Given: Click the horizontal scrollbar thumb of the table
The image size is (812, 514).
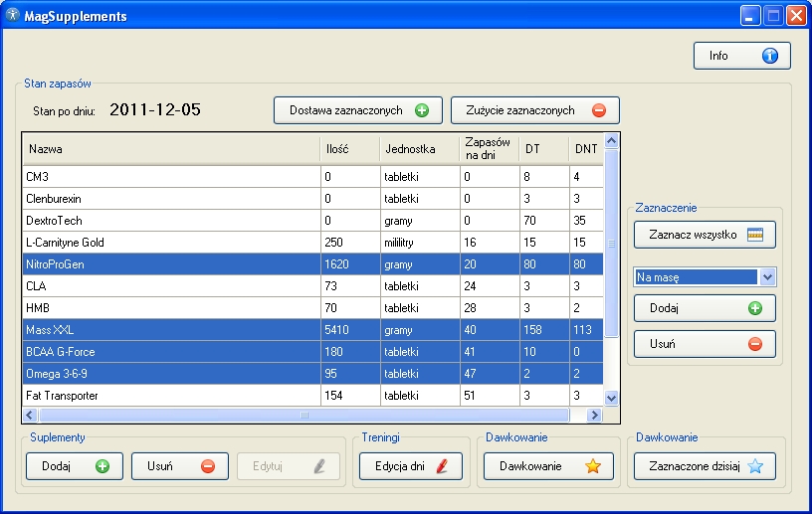Looking at the screenshot, I should point(304,415).
